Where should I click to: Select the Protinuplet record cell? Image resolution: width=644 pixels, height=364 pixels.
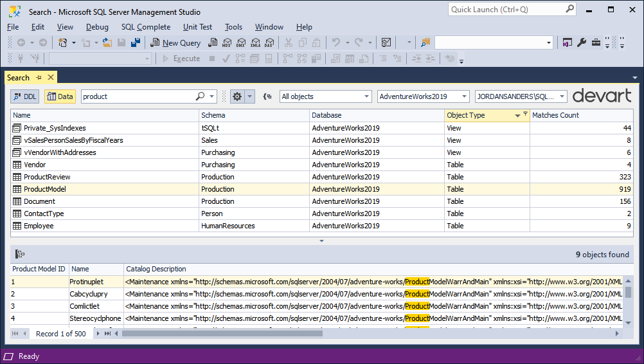point(96,282)
